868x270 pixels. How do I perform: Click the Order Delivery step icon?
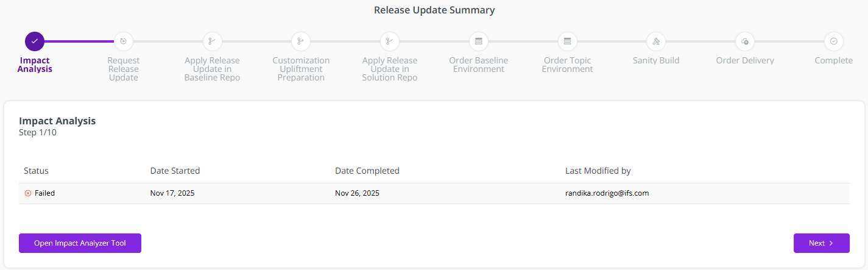[745, 41]
